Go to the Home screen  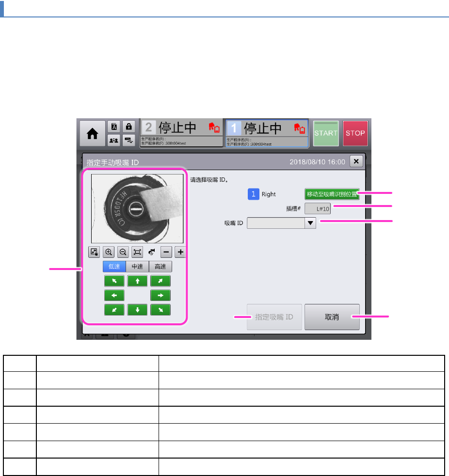92,133
